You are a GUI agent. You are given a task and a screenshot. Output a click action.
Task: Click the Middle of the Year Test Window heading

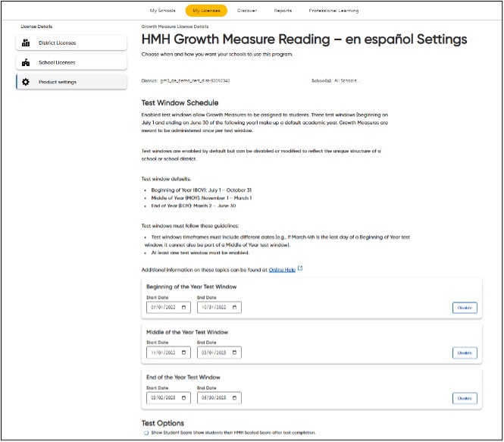click(x=187, y=332)
